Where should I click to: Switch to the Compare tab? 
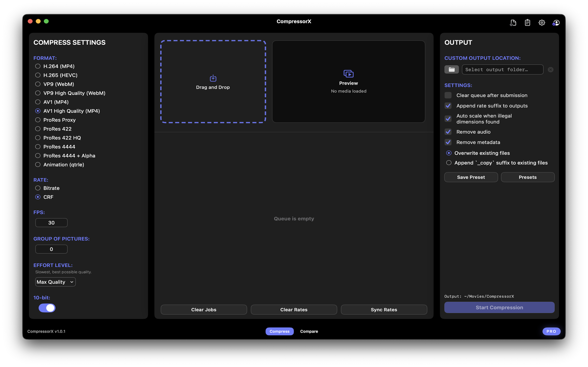(309, 331)
